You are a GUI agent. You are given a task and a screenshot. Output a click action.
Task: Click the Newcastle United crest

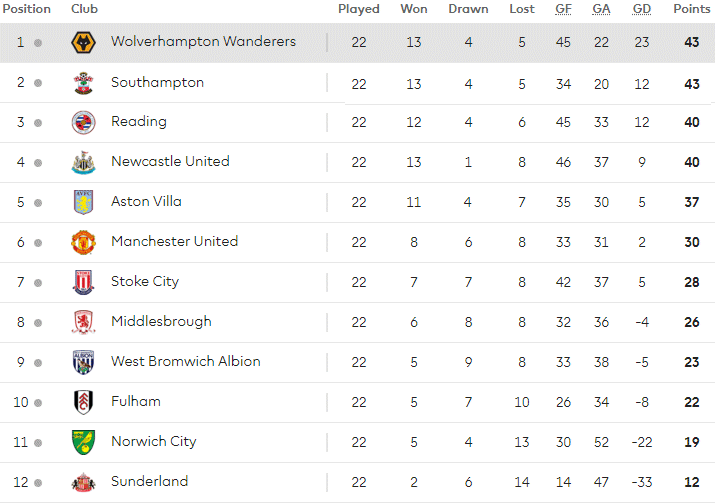coord(83,162)
